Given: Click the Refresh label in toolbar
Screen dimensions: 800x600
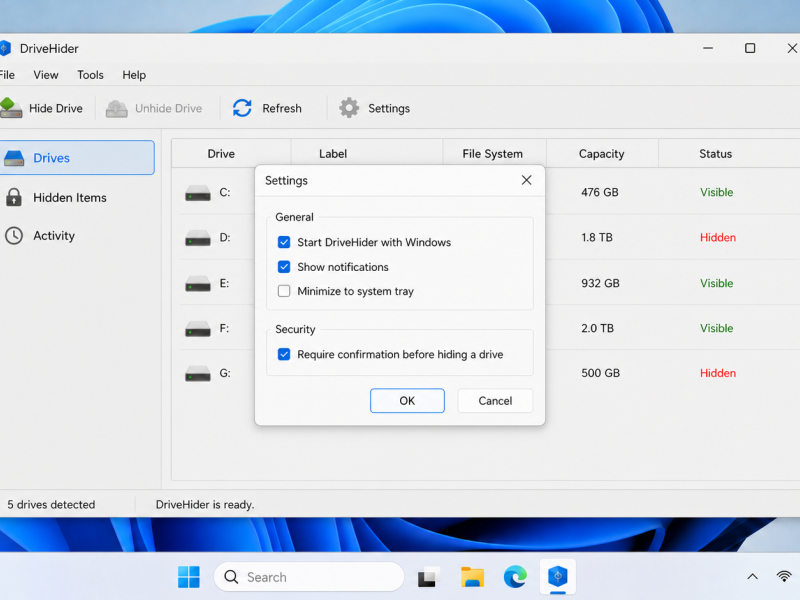Looking at the screenshot, I should 282,109.
